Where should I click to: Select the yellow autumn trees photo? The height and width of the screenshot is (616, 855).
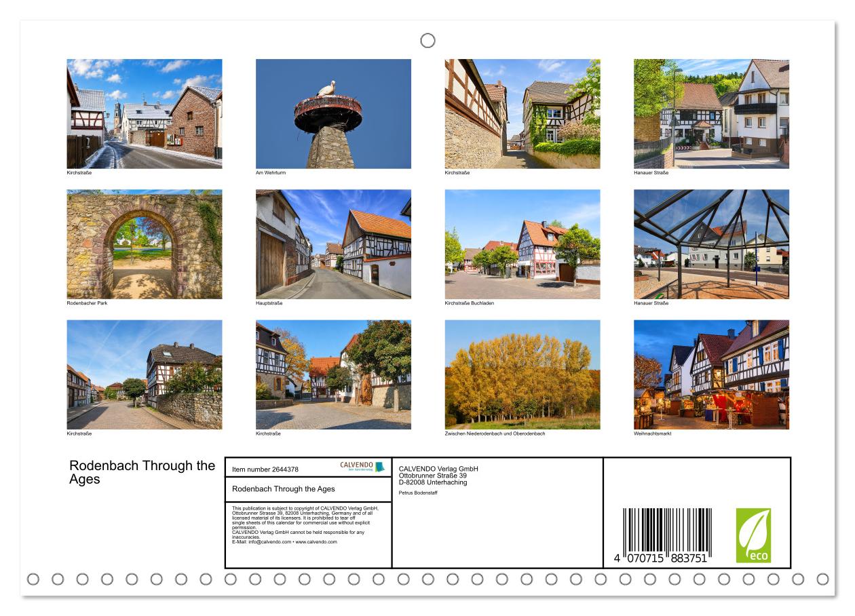click(522, 374)
